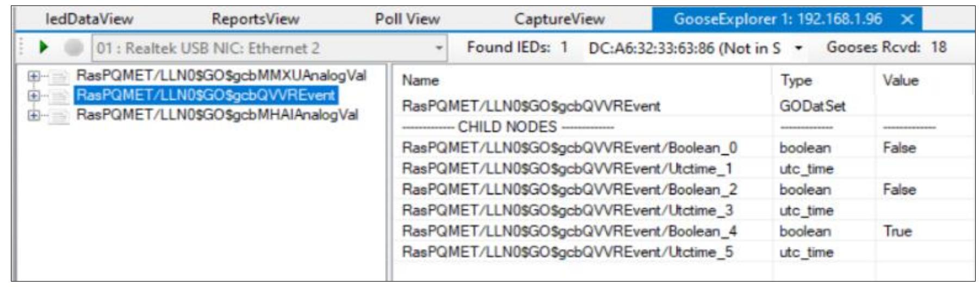Switch to the ReportsView tab
This screenshot has width=980, height=287.
coord(255,20)
